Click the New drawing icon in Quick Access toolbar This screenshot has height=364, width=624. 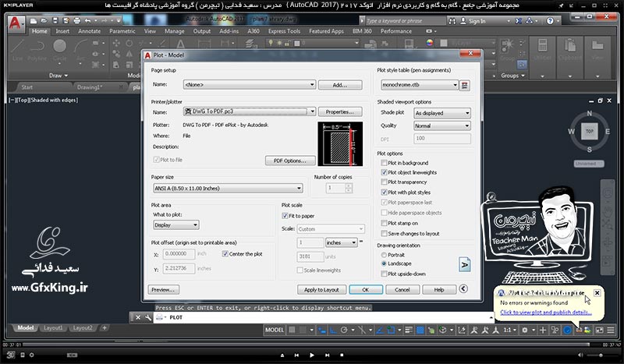(34, 21)
